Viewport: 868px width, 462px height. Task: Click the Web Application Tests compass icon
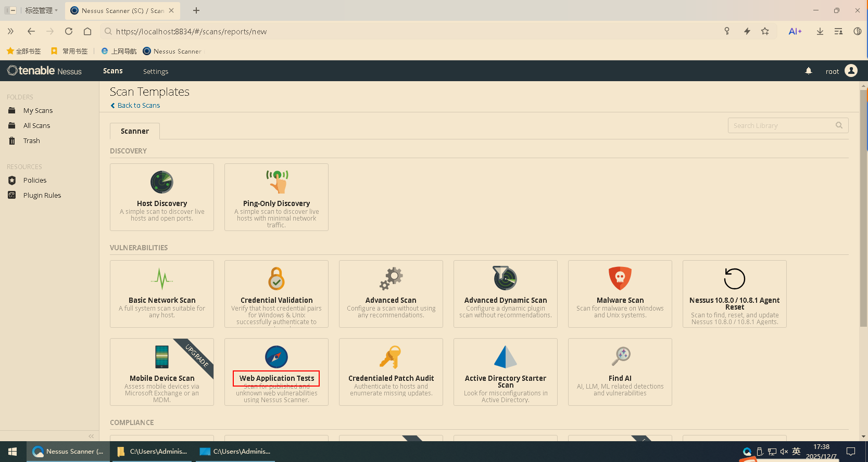click(x=276, y=357)
